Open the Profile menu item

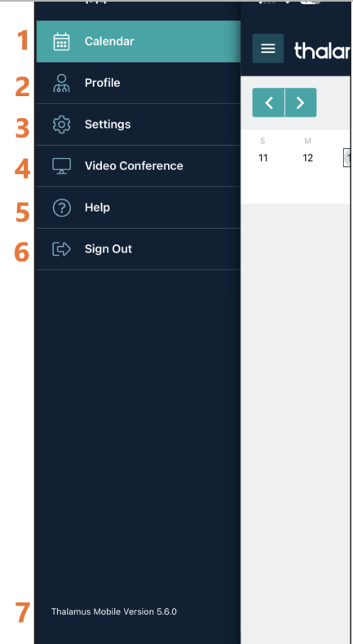(139, 83)
